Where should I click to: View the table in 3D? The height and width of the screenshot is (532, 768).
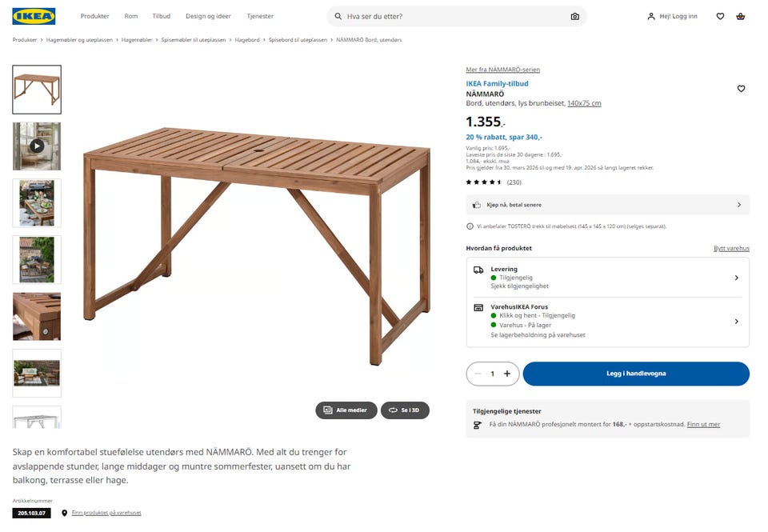click(405, 410)
